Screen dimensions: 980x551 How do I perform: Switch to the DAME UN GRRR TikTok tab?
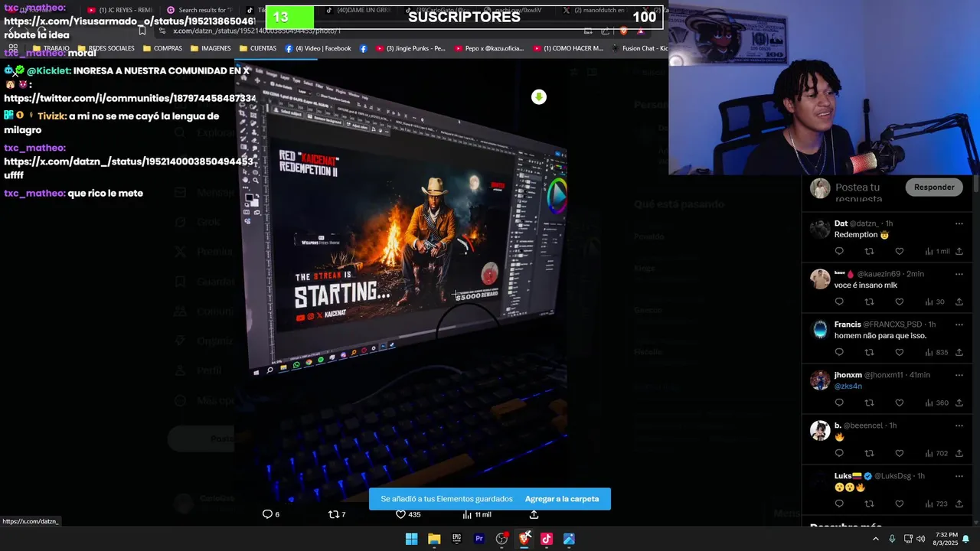(360, 10)
